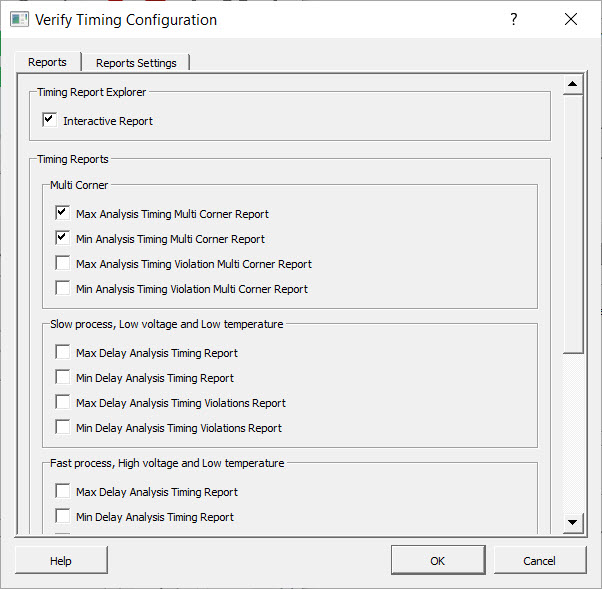
Task: Open Help for timing configuration
Action: tap(61, 561)
